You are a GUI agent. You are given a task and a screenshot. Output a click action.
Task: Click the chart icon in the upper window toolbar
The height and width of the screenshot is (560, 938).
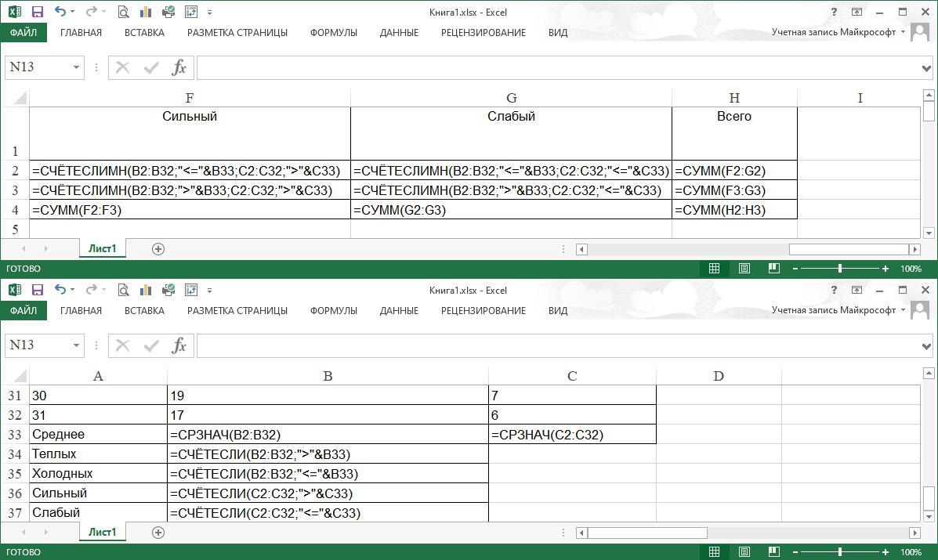[146, 12]
